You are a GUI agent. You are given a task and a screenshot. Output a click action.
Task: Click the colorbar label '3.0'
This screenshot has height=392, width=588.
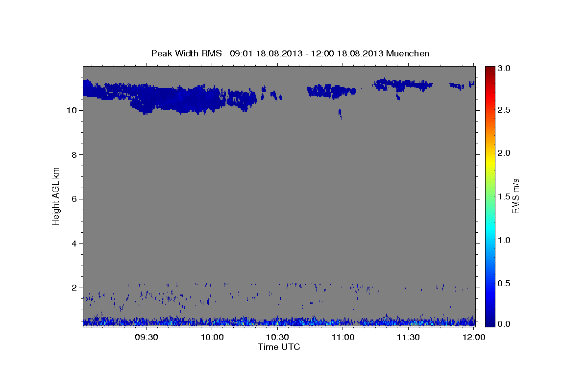pos(504,69)
